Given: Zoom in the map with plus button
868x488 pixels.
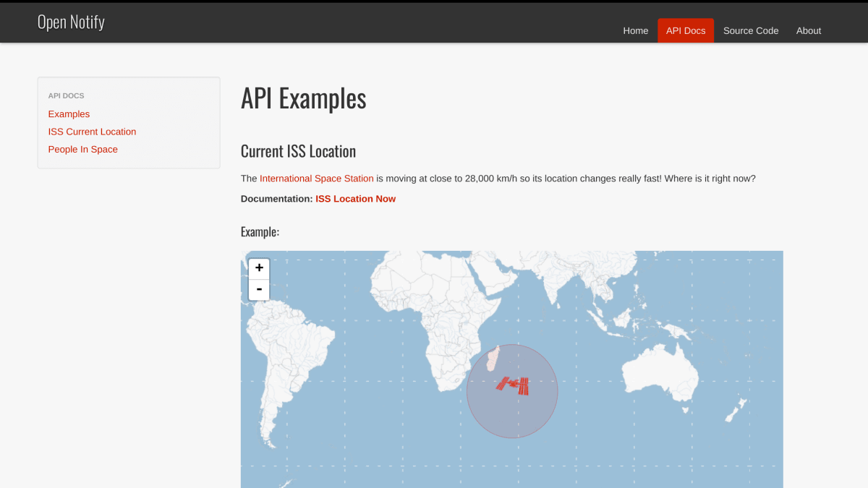Looking at the screenshot, I should [x=259, y=268].
